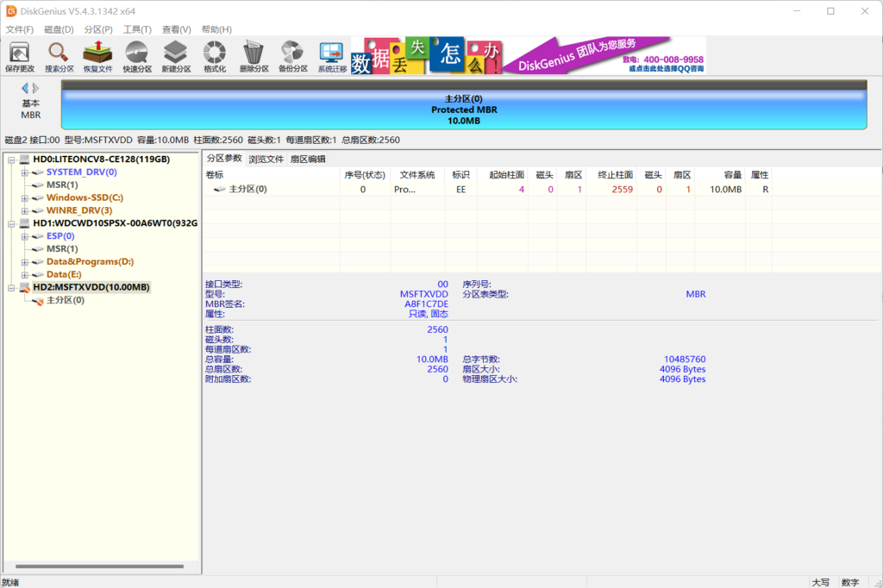Viewport: 883px width, 588px height.
Task: Expand the WINRE_DRV(3) partition node
Action: [x=25, y=210]
